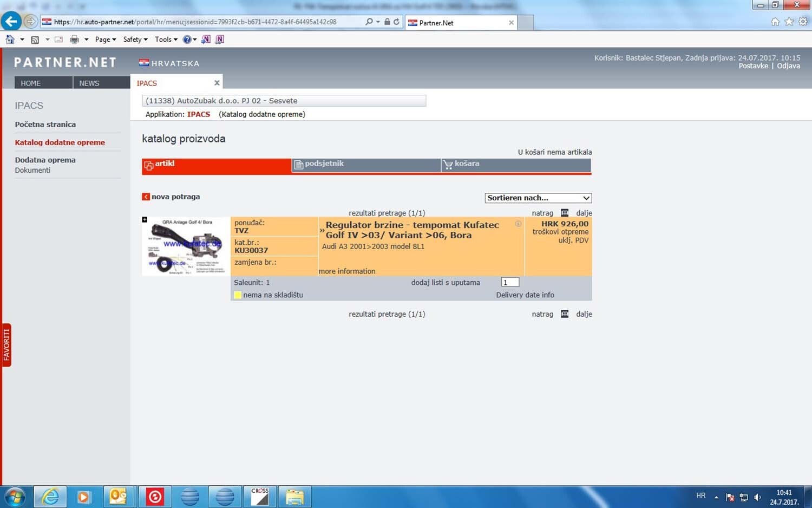Image resolution: width=812 pixels, height=508 pixels.
Task: Click the page icon between natrag and dalje above results
Action: [x=565, y=213]
